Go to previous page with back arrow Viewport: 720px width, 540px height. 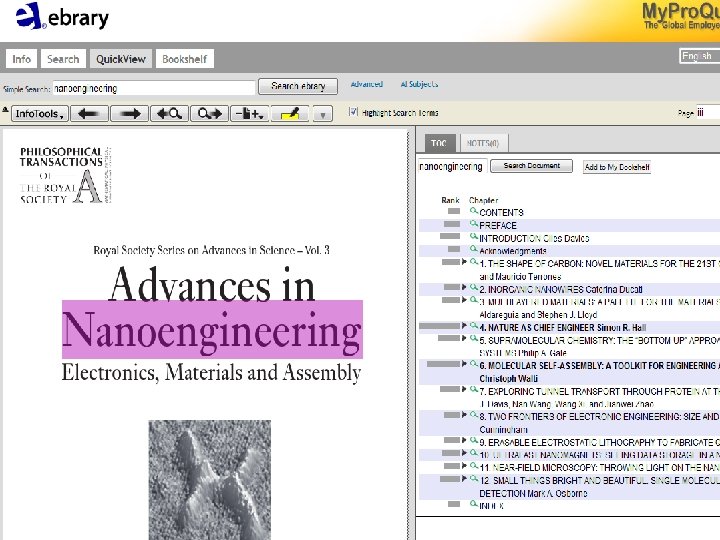click(89, 113)
